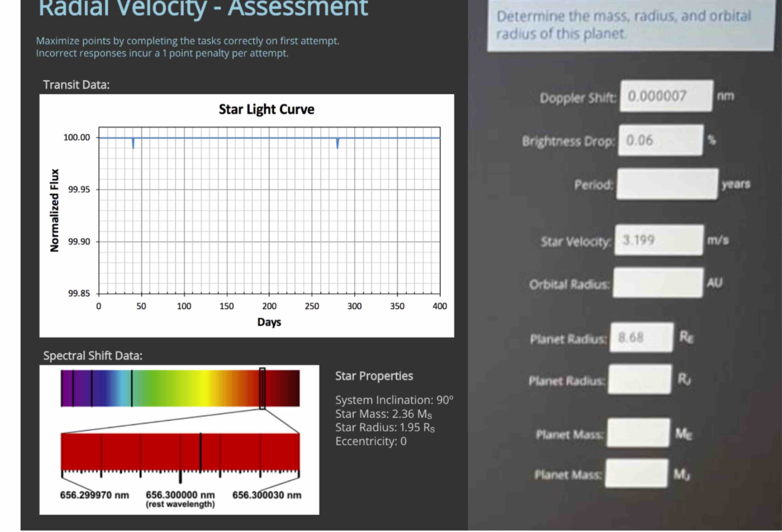Viewport: 782px width, 532px height.
Task: Click the 656.300000 nm rest wavelength label
Action: coord(180,495)
